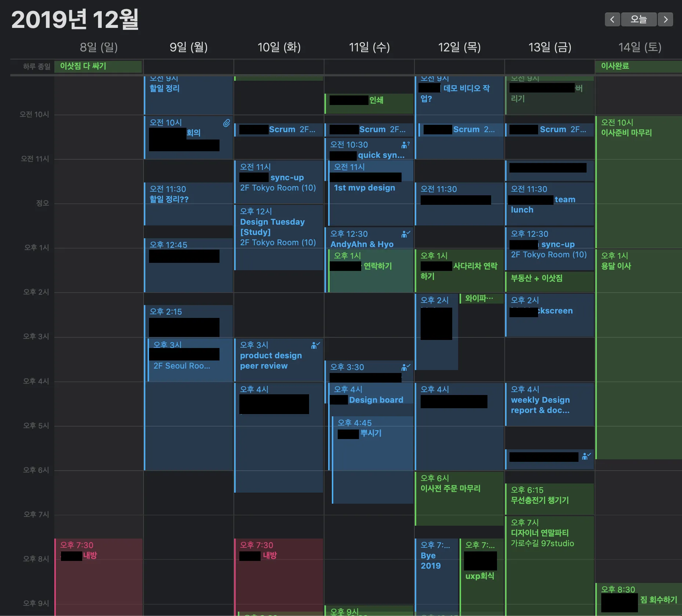Open product design peer review event
The height and width of the screenshot is (616, 682).
coord(279,360)
